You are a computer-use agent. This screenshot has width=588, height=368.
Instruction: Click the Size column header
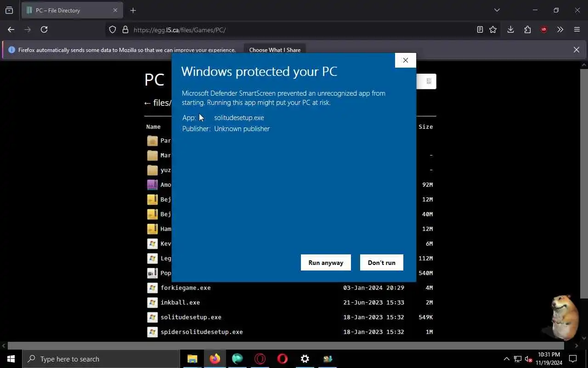(x=426, y=126)
